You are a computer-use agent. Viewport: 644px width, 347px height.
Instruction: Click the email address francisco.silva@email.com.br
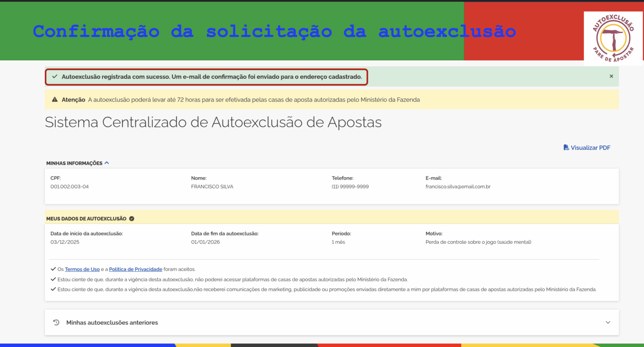coord(458,187)
